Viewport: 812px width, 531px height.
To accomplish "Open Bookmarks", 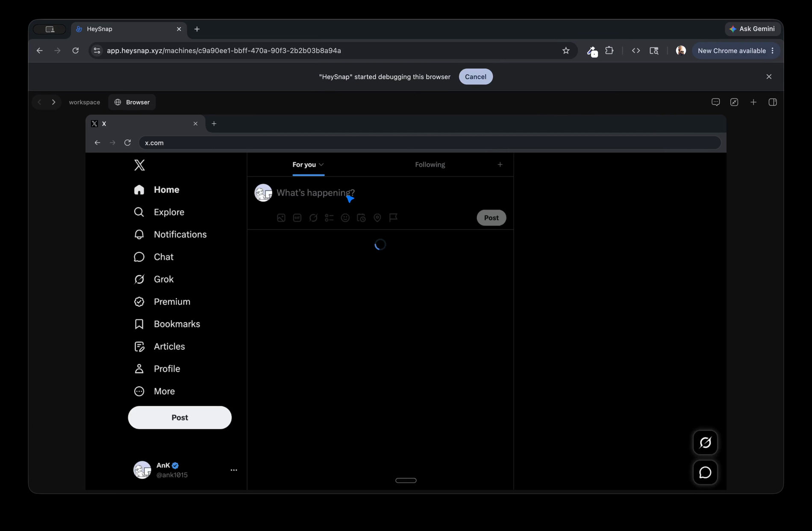I will (x=167, y=324).
